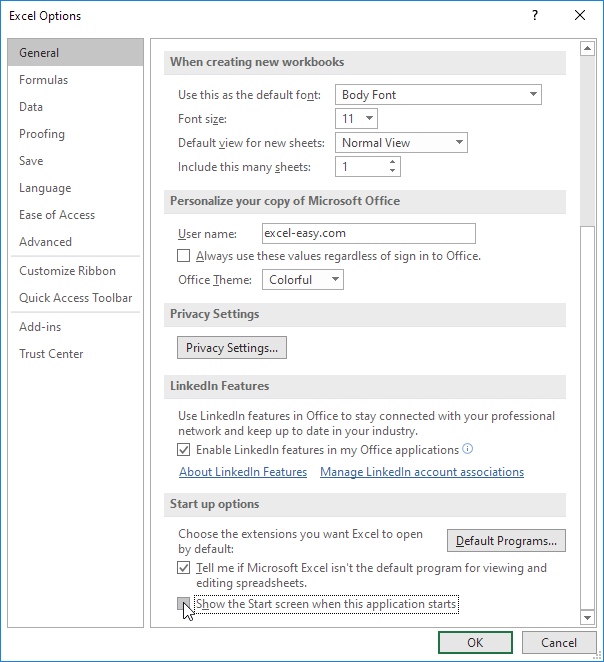Decrease the number of sheets with down arrow
The image size is (604, 662).
tap(393, 172)
